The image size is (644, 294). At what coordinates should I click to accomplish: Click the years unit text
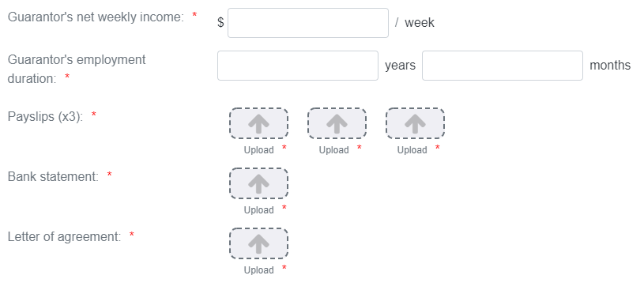coord(400,66)
